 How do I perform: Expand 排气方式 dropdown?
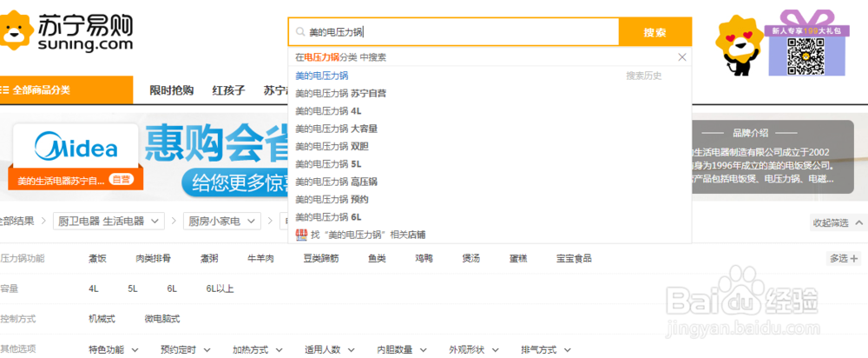point(546,349)
